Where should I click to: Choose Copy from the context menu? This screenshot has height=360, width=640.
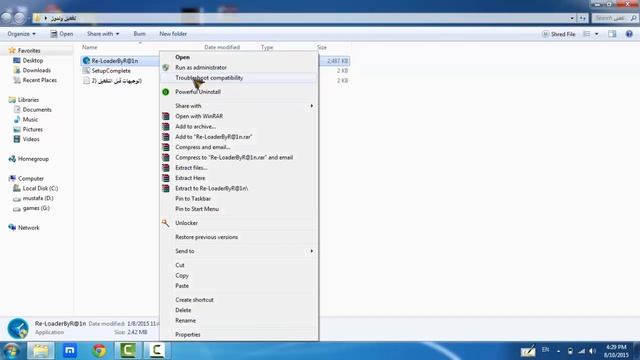(x=182, y=276)
